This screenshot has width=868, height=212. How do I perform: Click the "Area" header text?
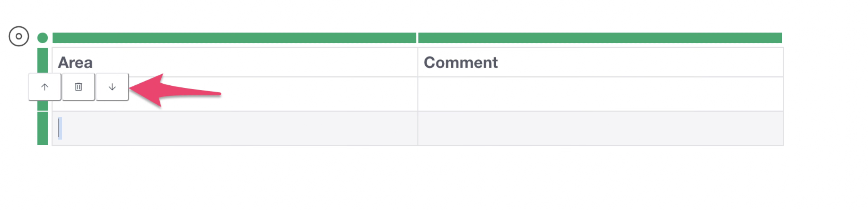(75, 63)
